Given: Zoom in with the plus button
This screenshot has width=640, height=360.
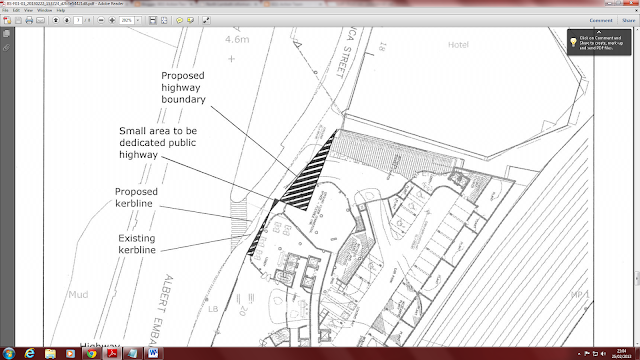Looking at the screenshot, I should pyautogui.click(x=112, y=20).
